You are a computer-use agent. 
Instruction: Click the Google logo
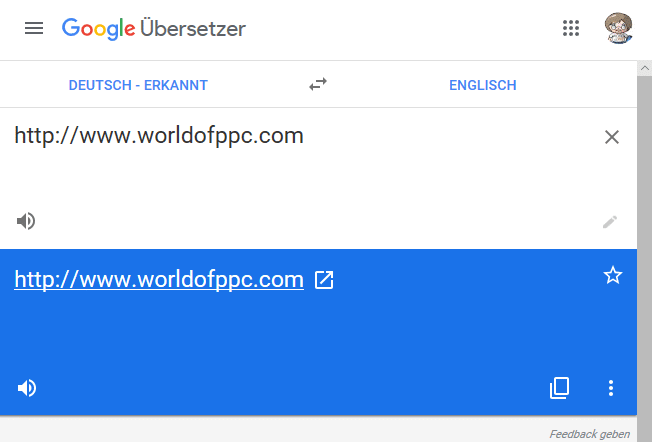pyautogui.click(x=98, y=28)
